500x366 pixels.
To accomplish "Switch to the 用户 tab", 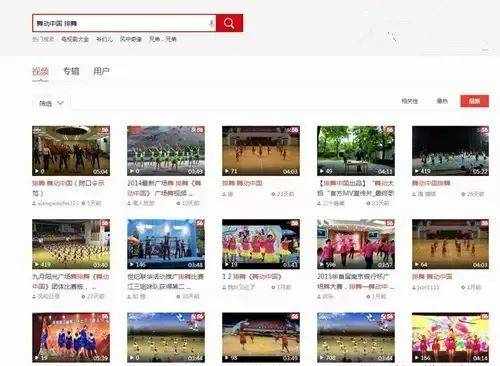I will pos(101,71).
